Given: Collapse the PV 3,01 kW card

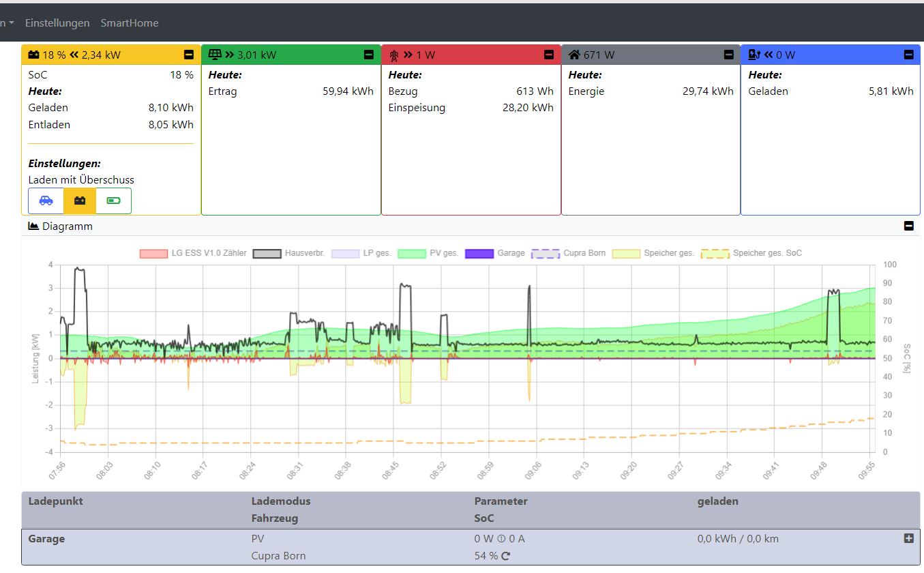Looking at the screenshot, I should pyautogui.click(x=369, y=55).
